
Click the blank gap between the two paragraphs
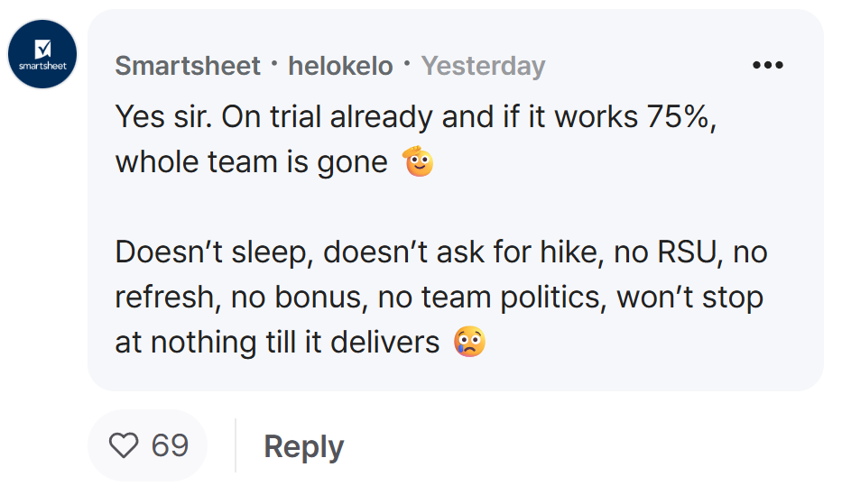[440, 206]
